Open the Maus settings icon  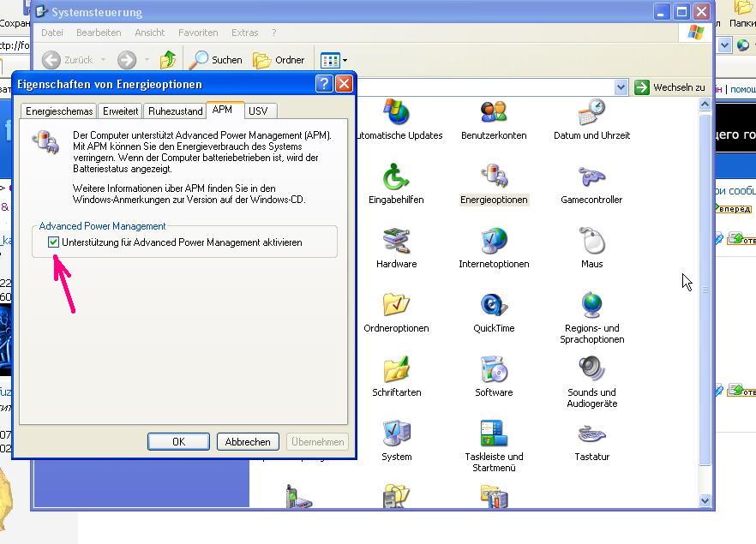pos(591,242)
